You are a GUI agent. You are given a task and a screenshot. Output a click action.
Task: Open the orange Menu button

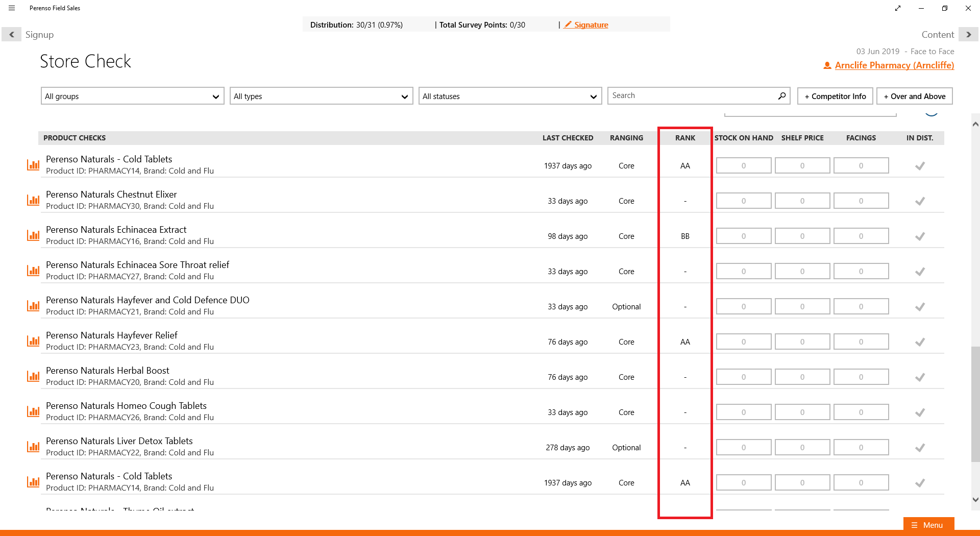[x=928, y=525]
